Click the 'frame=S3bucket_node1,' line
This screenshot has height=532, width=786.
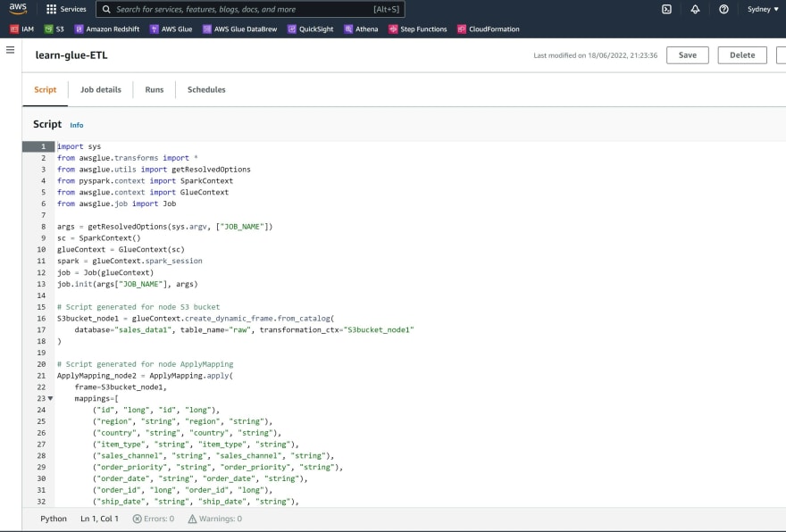(121, 387)
